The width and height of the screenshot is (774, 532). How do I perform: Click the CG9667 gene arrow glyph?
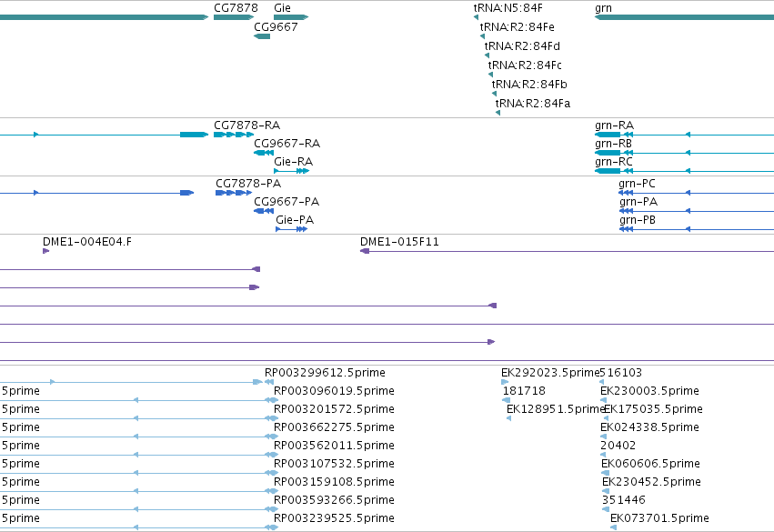click(x=262, y=36)
